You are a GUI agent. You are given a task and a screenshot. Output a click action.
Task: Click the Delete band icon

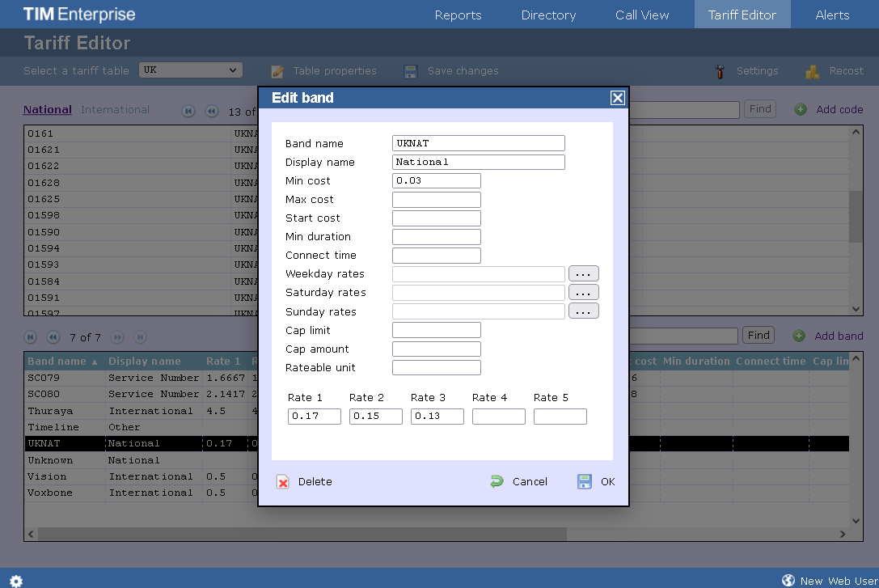tap(283, 482)
